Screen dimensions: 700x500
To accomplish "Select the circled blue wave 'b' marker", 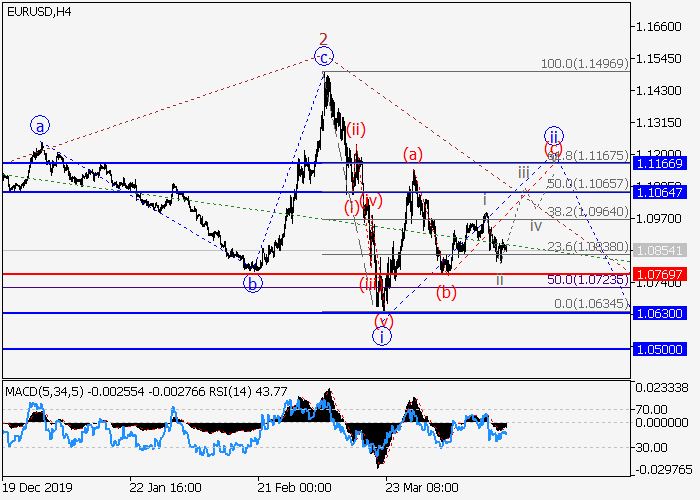I will (x=253, y=283).
